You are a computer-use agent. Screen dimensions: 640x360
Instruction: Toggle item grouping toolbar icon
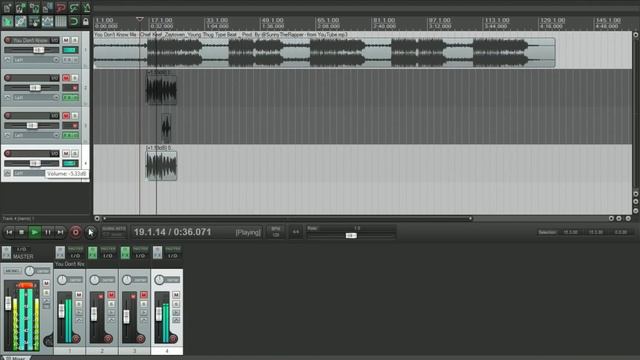(x=20, y=21)
